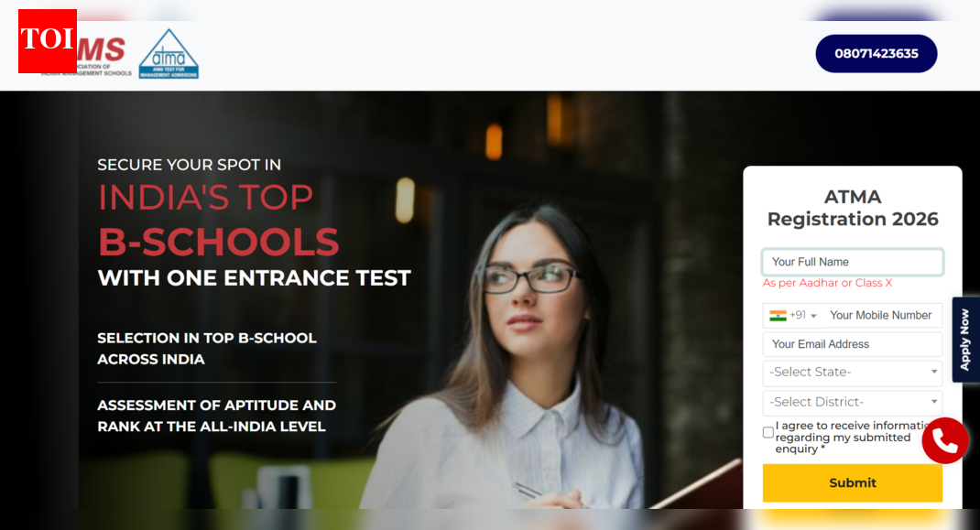Image resolution: width=980 pixels, height=530 pixels.
Task: Open the vertical Apply Now side tab
Action: (965, 340)
